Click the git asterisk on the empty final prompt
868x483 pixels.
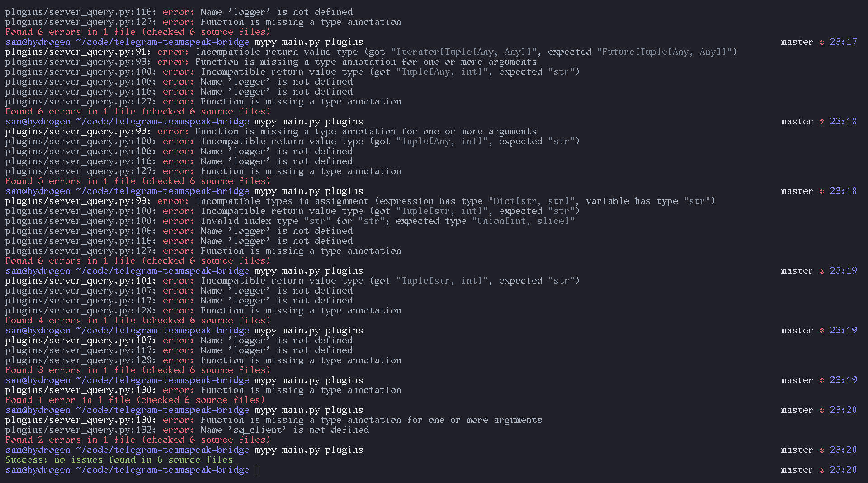[821, 470]
